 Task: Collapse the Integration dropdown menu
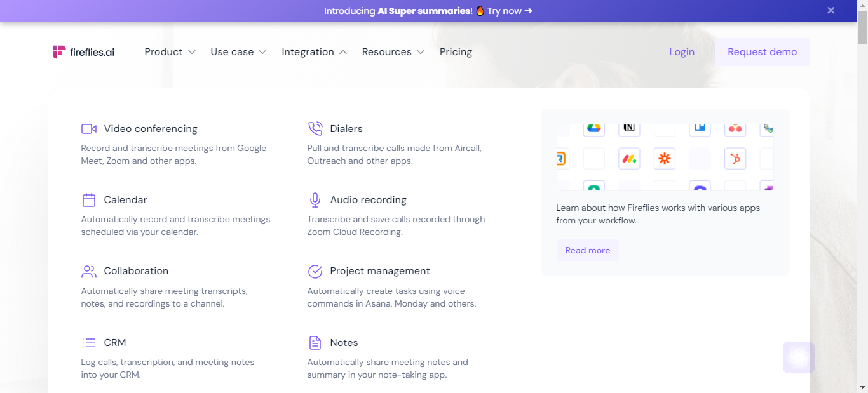(x=315, y=52)
